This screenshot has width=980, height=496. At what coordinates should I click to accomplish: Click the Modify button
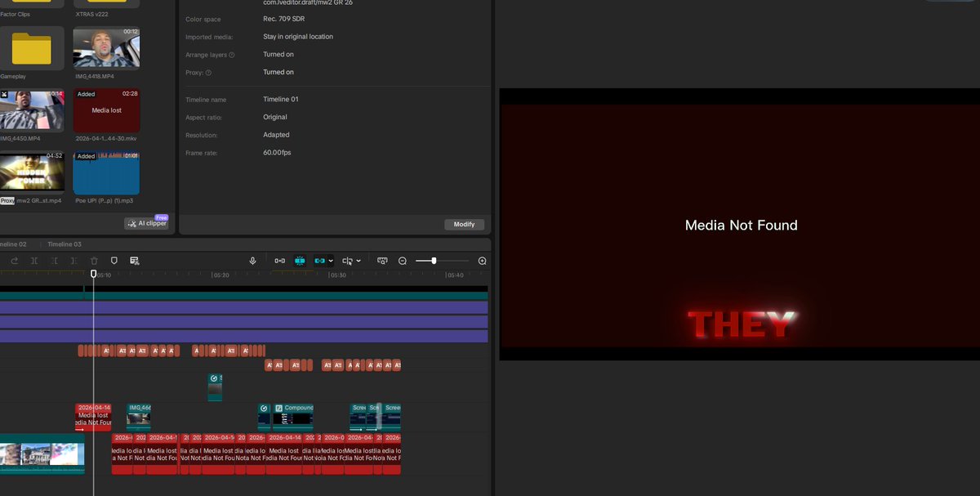click(465, 224)
